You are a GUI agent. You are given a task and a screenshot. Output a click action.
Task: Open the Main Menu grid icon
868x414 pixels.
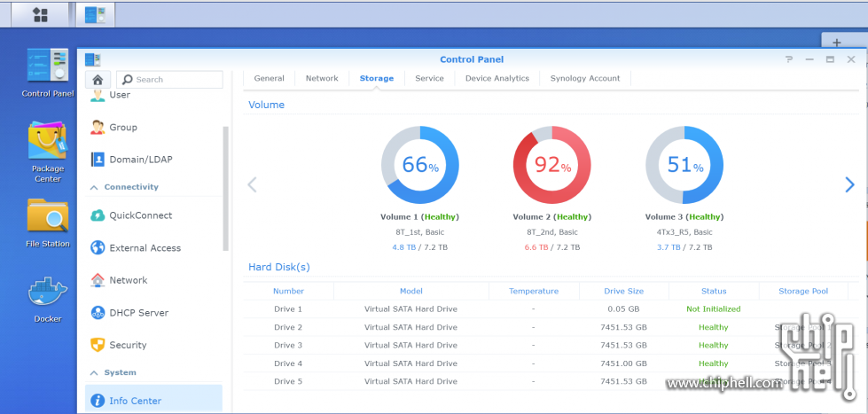[40, 14]
